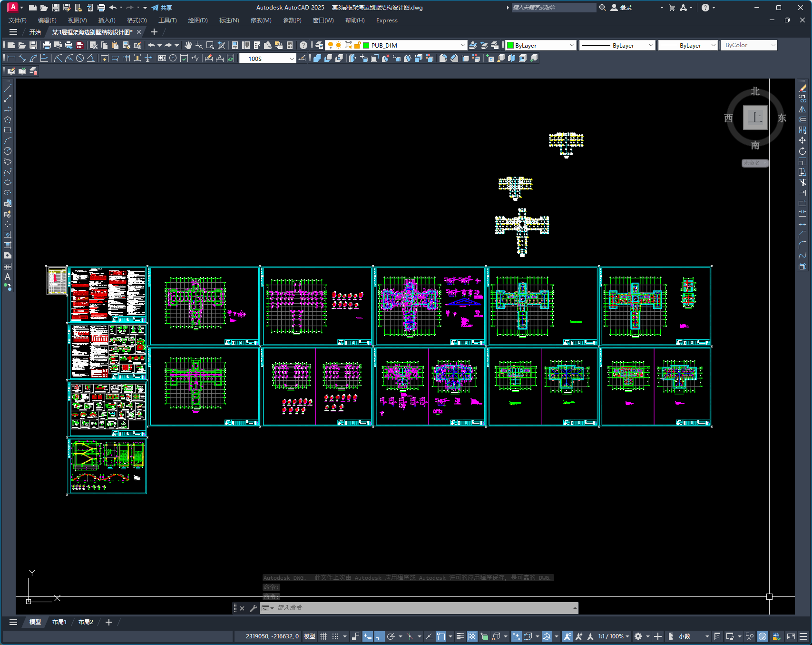Select the Hatch tool
This screenshot has height=645, width=812.
(8, 235)
